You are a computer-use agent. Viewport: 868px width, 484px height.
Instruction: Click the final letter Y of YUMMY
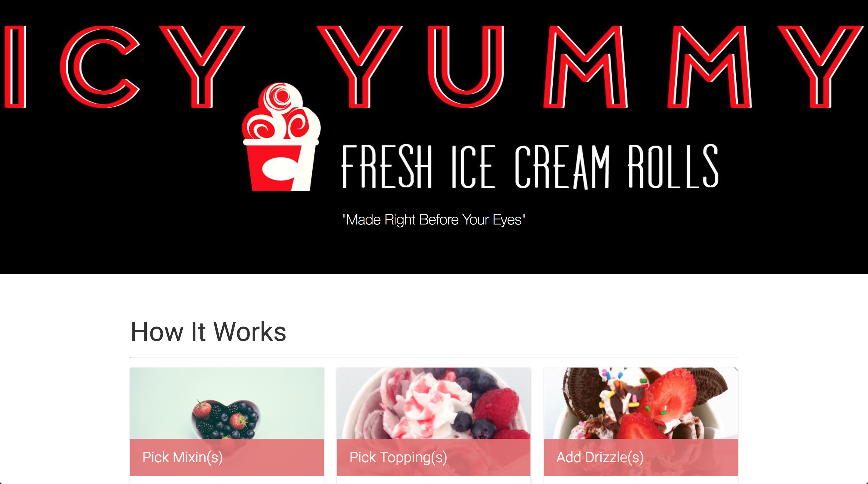click(x=820, y=66)
